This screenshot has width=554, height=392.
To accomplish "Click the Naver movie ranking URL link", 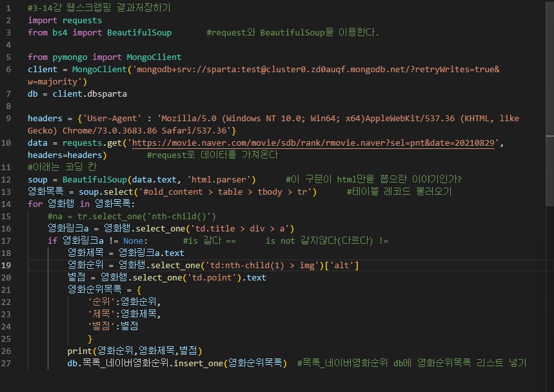I will [313, 143].
